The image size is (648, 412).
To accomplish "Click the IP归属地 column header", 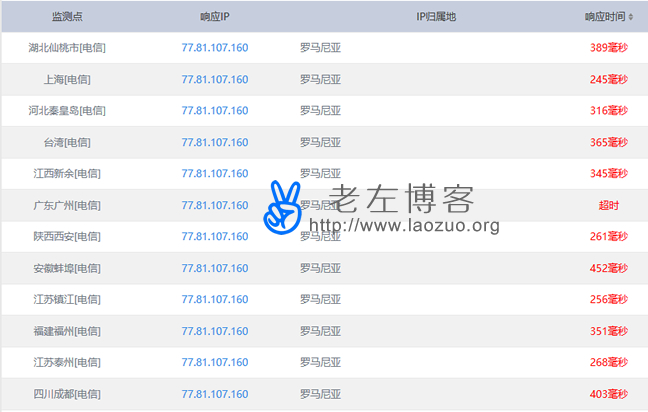I will [x=436, y=17].
